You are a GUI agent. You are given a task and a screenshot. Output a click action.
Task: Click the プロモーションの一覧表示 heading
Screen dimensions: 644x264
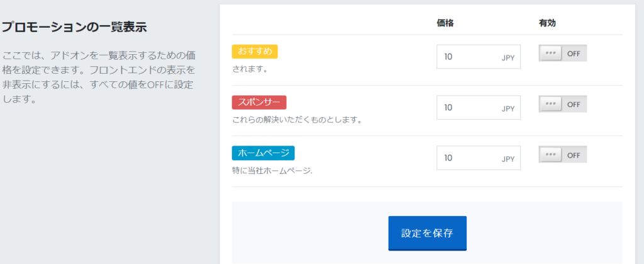pos(74,27)
